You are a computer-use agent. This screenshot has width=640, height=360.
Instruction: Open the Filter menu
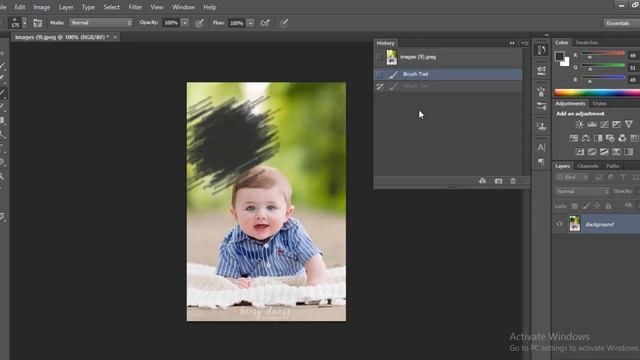tap(135, 7)
